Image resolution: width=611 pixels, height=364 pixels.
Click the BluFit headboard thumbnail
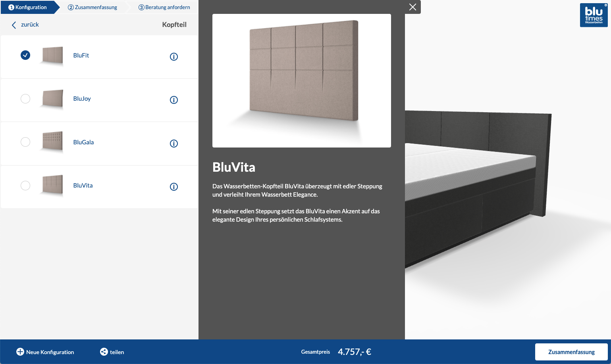(52, 56)
